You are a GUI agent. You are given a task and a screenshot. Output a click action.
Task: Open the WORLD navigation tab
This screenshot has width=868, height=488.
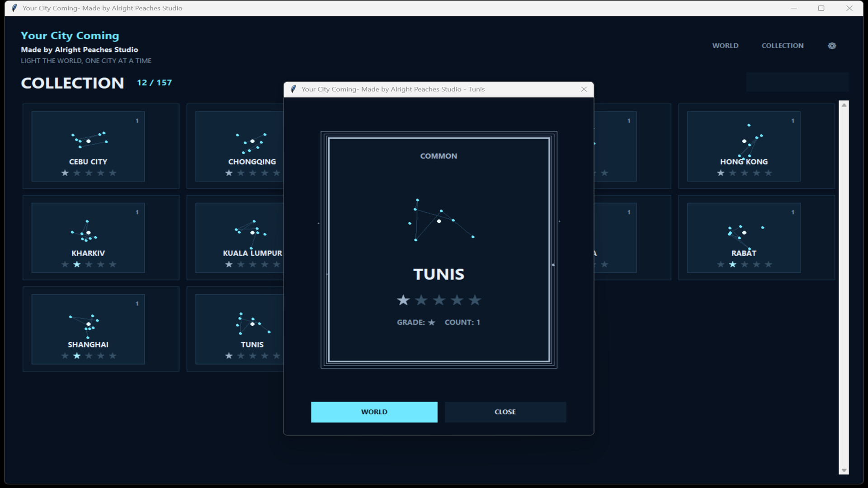click(x=725, y=46)
